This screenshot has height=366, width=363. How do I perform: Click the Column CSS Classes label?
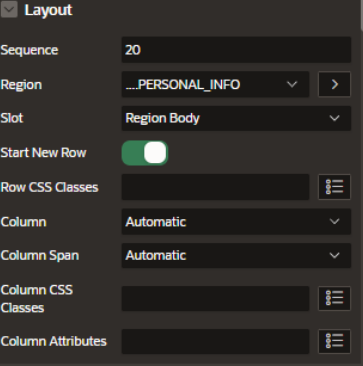pos(37,299)
